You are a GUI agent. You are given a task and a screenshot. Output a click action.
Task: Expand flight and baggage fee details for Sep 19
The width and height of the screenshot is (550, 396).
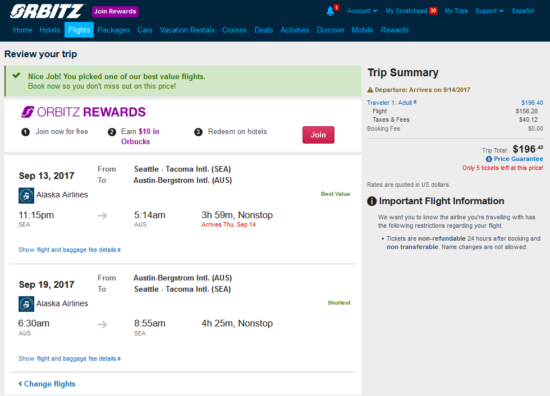69,358
